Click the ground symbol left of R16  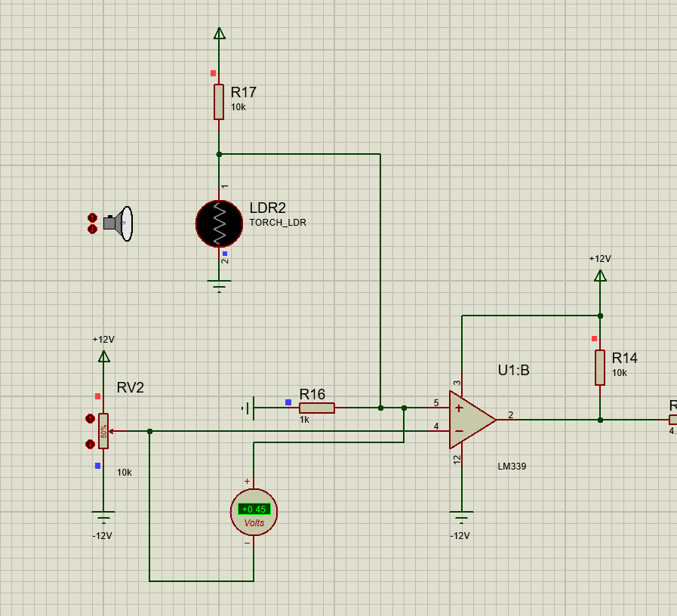248,408
